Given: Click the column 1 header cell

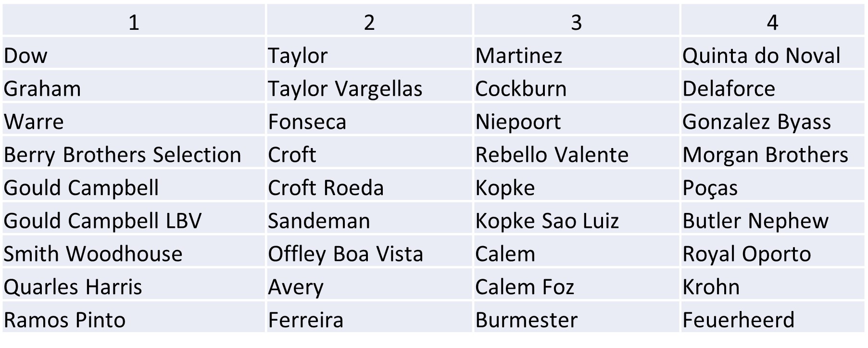Looking at the screenshot, I should tap(134, 22).
